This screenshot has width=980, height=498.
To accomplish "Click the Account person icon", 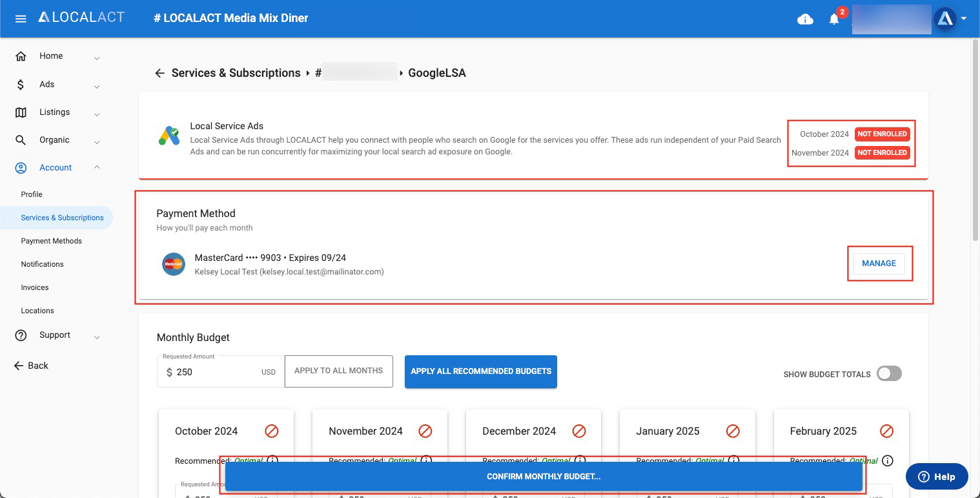I will [21, 168].
